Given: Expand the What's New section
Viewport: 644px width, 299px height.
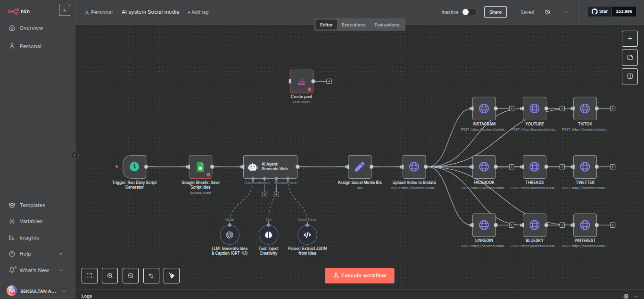Looking at the screenshot, I should pyautogui.click(x=60, y=270).
